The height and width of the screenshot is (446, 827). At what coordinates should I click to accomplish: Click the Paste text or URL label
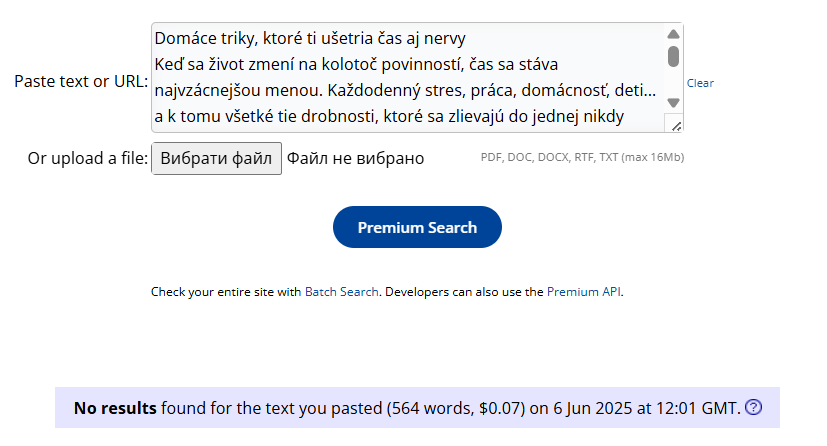[81, 81]
